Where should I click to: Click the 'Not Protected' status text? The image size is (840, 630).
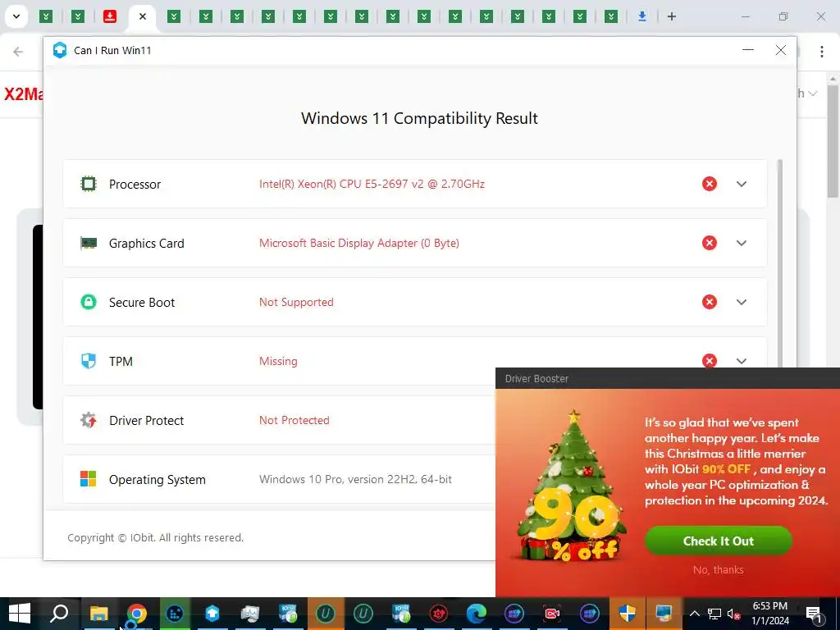[294, 420]
